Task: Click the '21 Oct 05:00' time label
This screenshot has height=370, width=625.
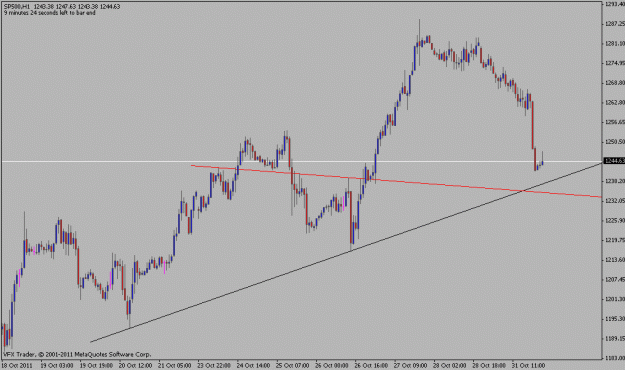Action: [174, 365]
